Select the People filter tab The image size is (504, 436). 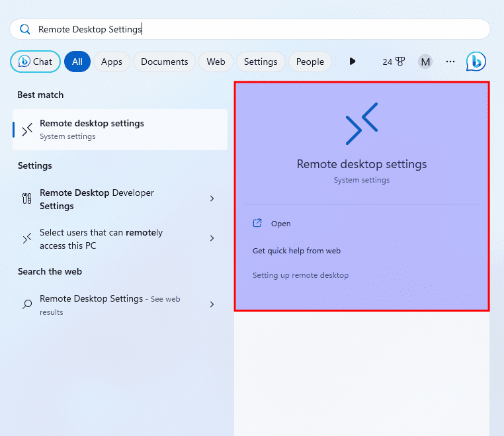310,62
